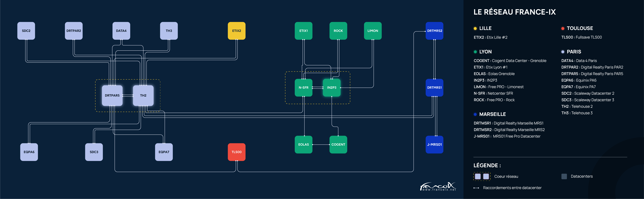Click the LE RÉSEAU FRANCE-IX title
644x199 pixels.
pos(514,12)
